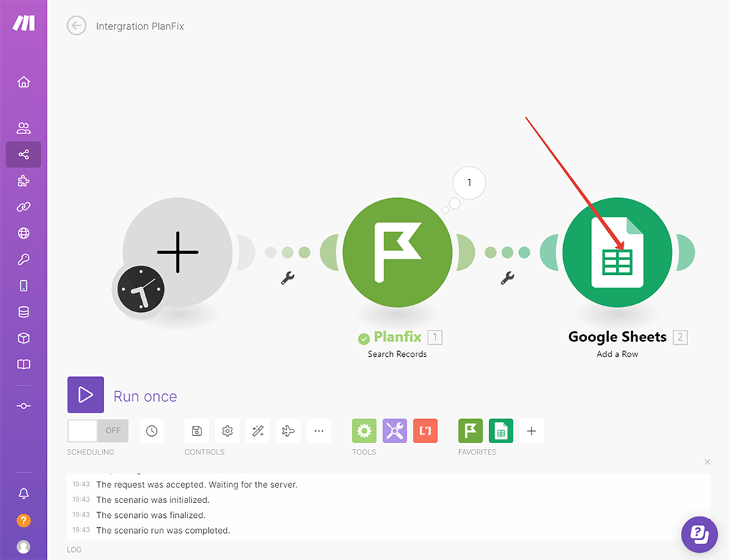Open the Home dashboard icon
730x560 pixels.
pos(24,82)
